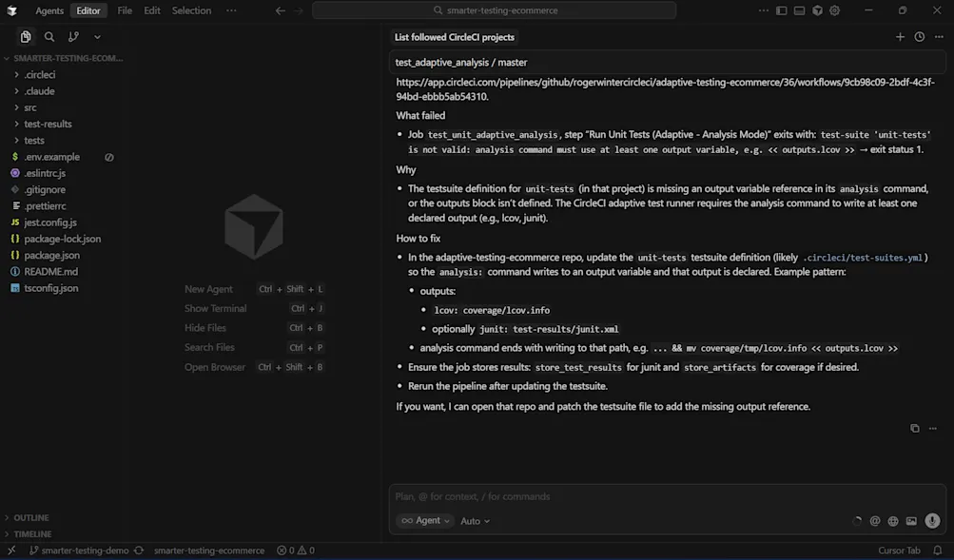This screenshot has height=560, width=954.
Task: Open the Source Control branch icon
Action: 73,37
